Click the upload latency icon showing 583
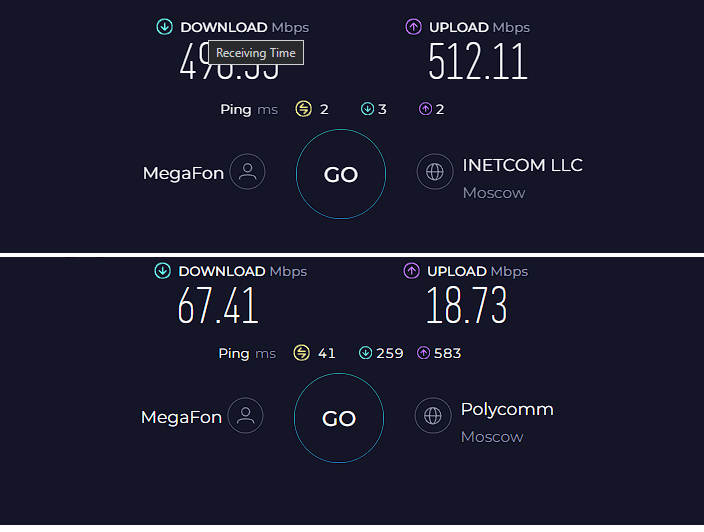Image resolution: width=704 pixels, height=532 pixels. coord(423,353)
